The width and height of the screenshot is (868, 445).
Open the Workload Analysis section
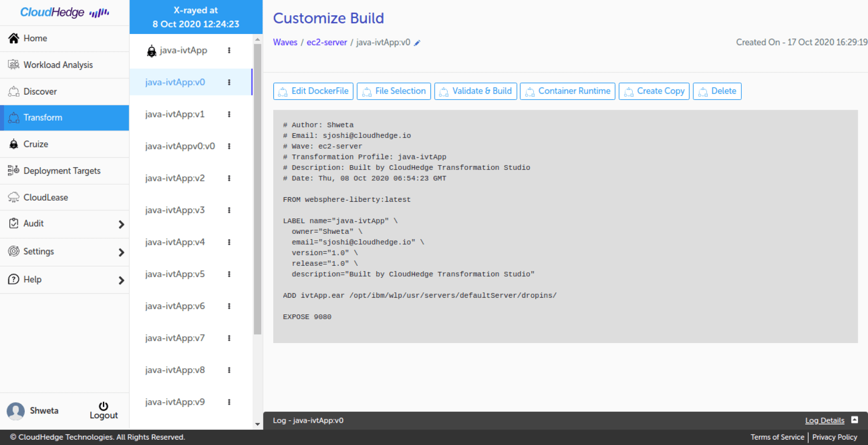pyautogui.click(x=58, y=65)
